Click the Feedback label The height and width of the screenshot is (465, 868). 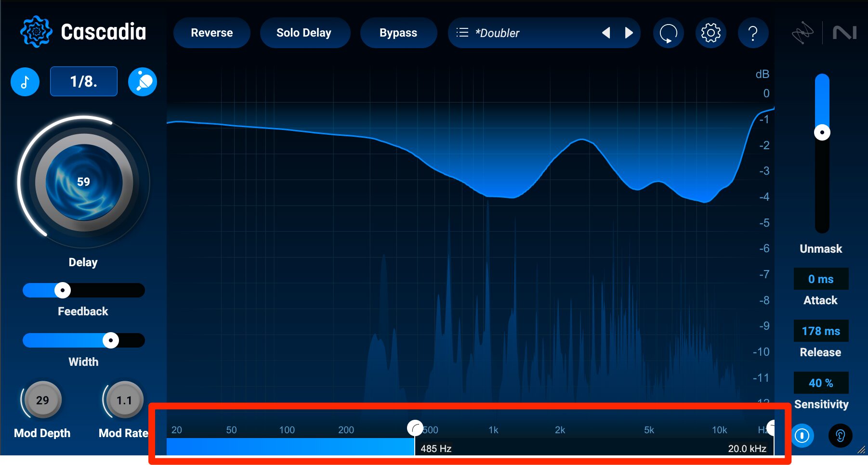coord(83,311)
